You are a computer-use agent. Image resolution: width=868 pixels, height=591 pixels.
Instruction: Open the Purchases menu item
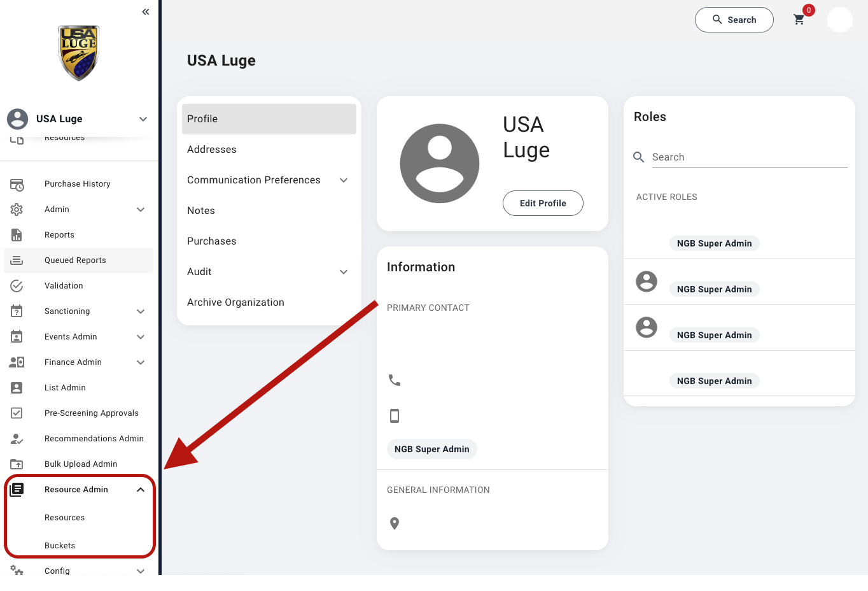pyautogui.click(x=269, y=241)
